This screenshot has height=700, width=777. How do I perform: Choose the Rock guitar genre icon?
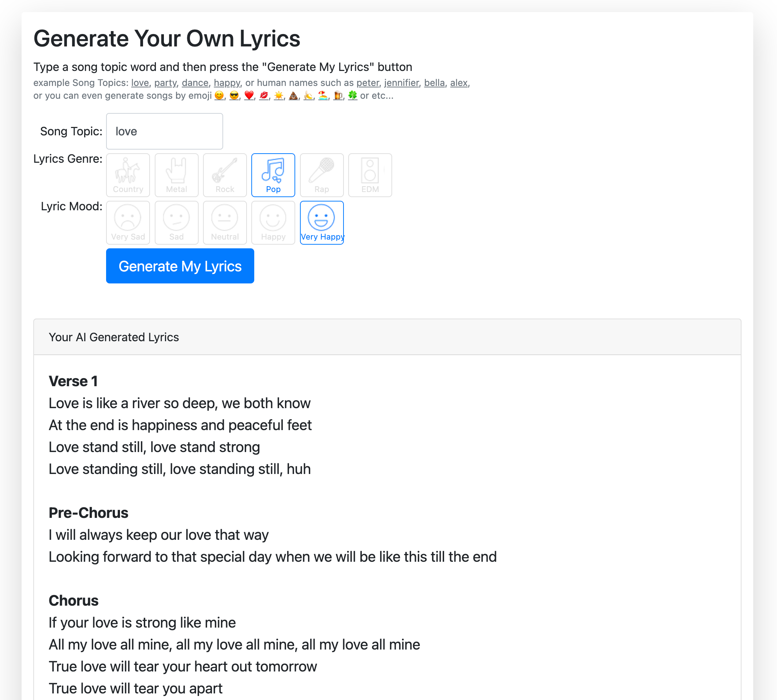(x=225, y=175)
